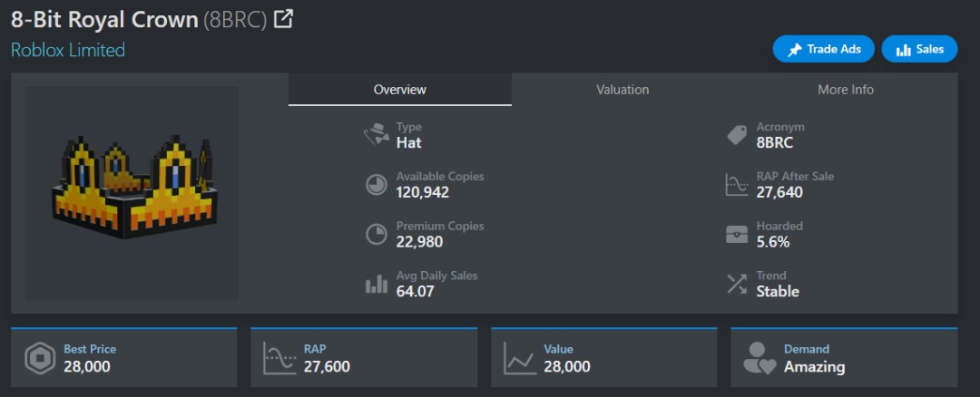This screenshot has width=980, height=397.
Task: Click the Available Copies pie icon
Action: tap(377, 185)
